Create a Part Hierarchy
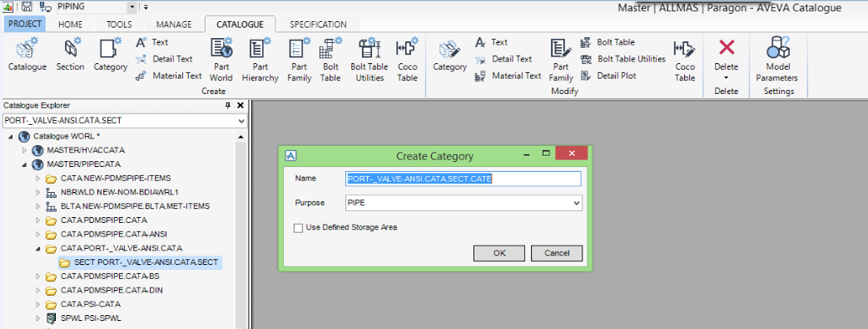This screenshot has height=329, width=868. pos(259,60)
